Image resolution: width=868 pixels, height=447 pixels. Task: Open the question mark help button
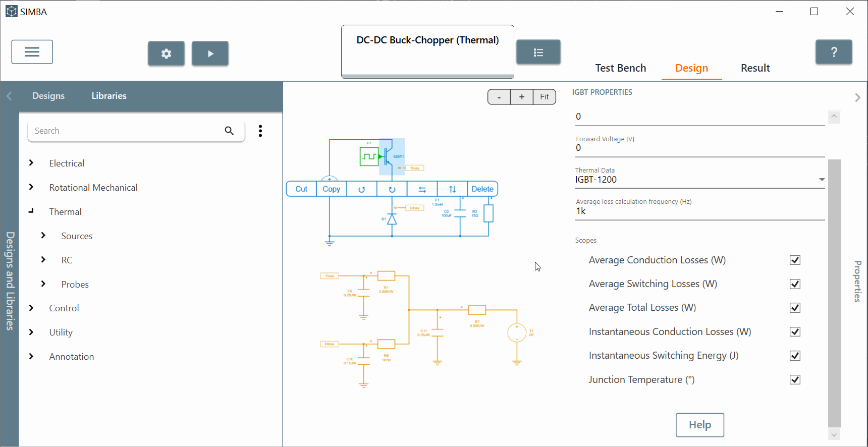(834, 52)
